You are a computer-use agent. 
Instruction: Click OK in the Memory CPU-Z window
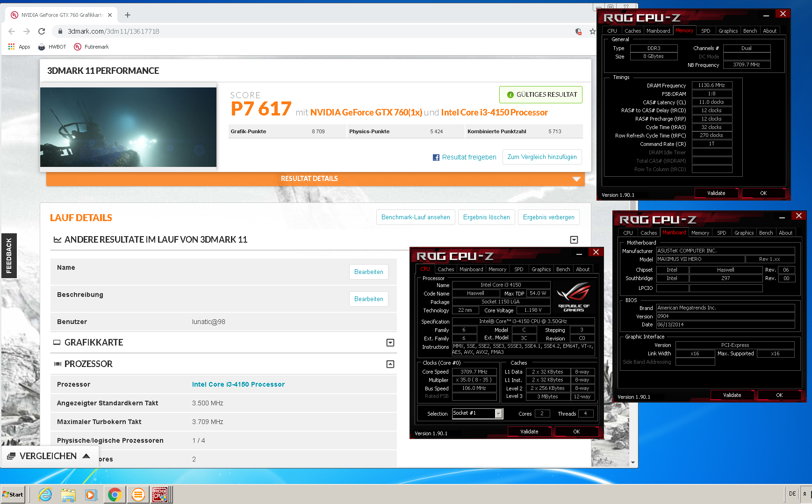763,193
